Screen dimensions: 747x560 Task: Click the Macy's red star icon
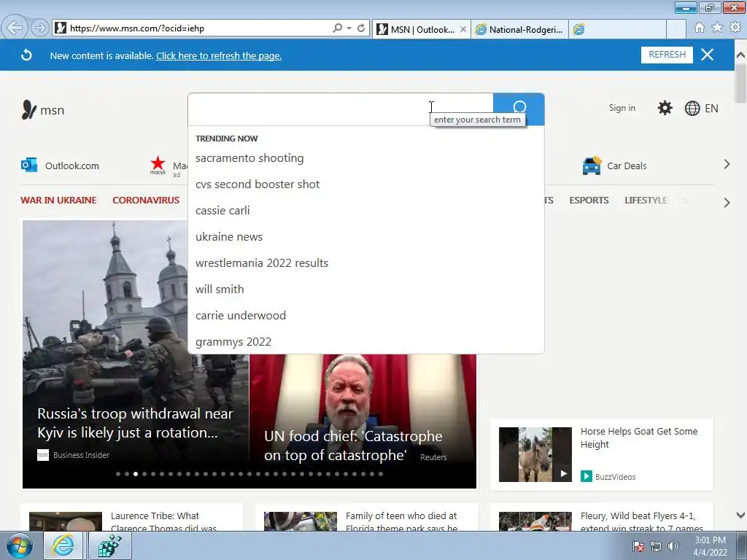158,164
